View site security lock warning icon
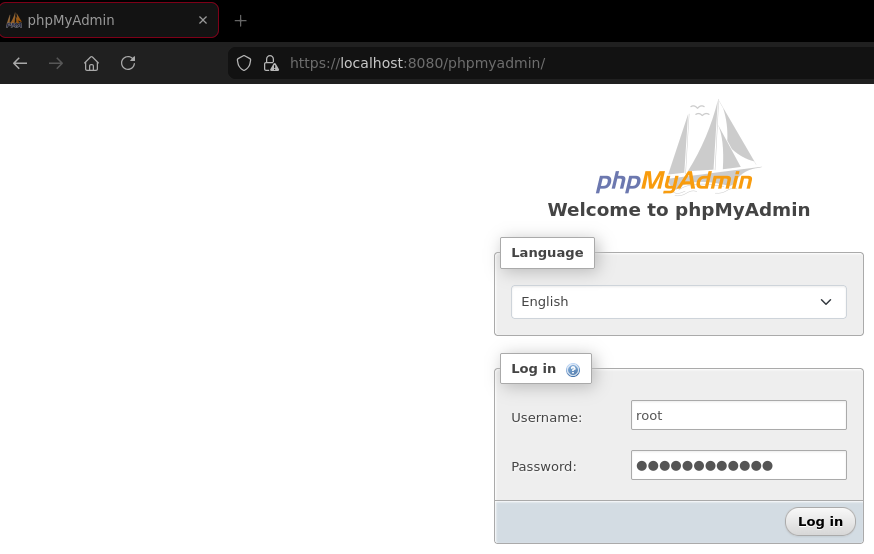Image resolution: width=874 pixels, height=554 pixels. pos(271,63)
